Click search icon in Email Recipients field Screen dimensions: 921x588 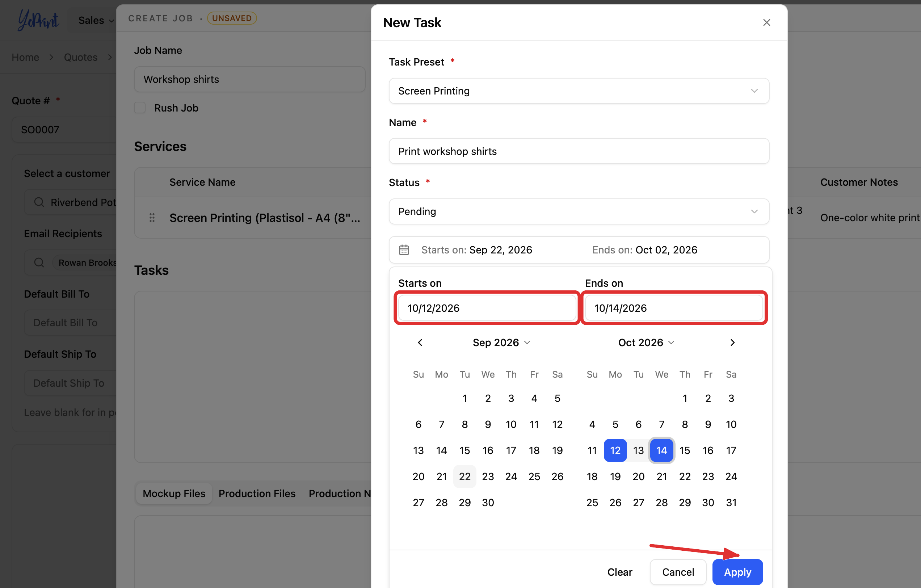(39, 262)
